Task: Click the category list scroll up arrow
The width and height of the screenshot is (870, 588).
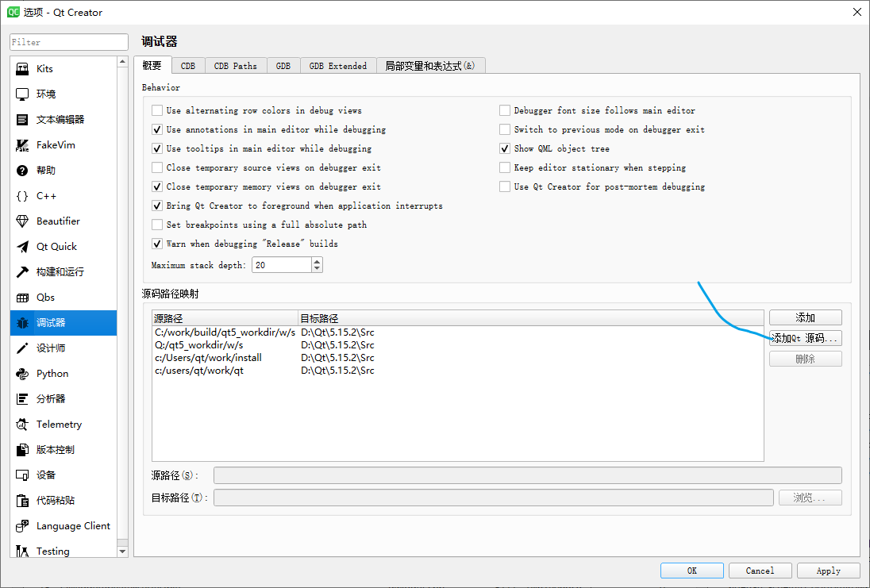Action: [x=122, y=62]
